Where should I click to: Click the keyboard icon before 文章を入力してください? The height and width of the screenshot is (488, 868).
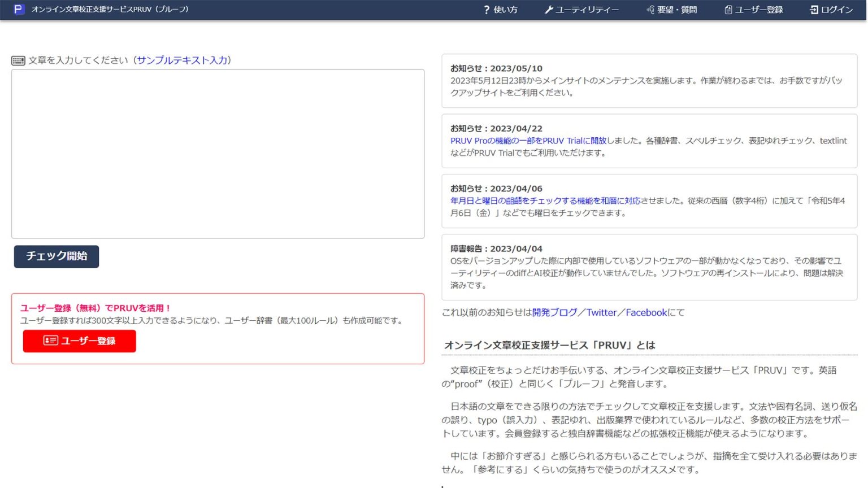[x=18, y=60]
